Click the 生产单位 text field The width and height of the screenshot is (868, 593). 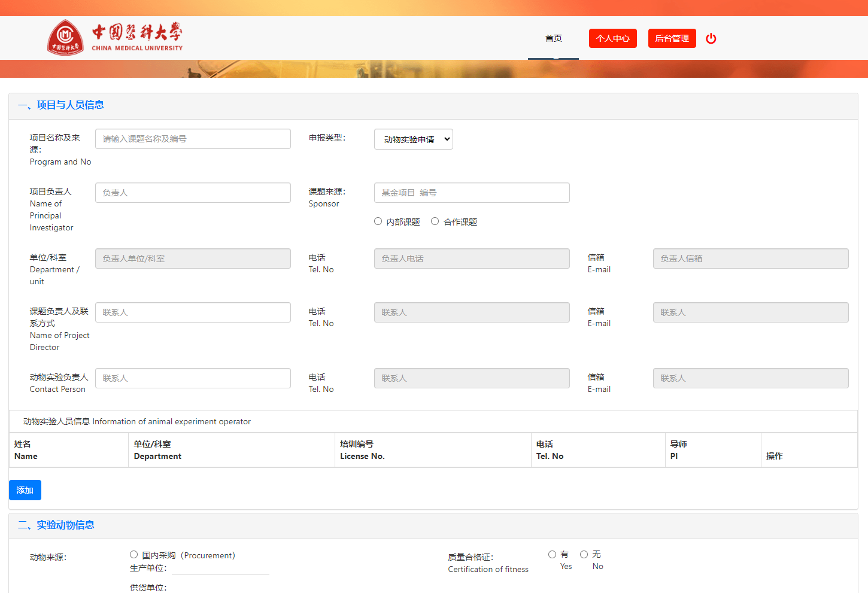pos(220,568)
